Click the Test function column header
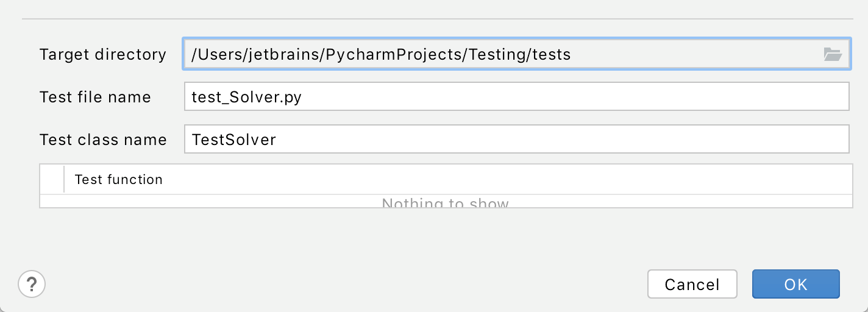Viewport: 868px width, 312px height. coord(458,179)
